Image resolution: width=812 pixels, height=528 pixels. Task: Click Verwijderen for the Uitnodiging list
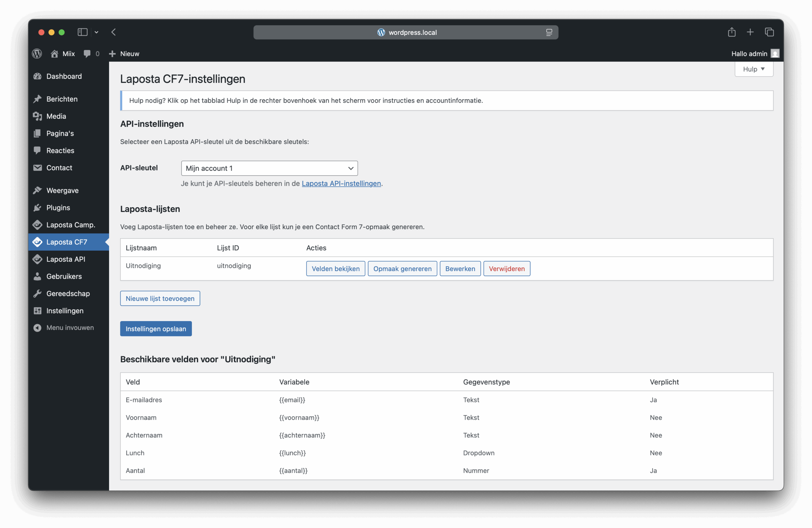click(x=507, y=269)
